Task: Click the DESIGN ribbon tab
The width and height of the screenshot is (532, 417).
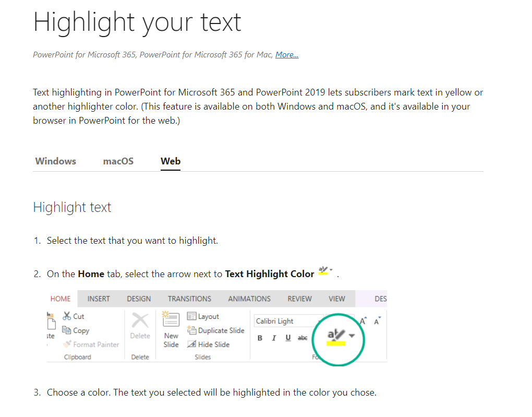Action: pos(139,299)
